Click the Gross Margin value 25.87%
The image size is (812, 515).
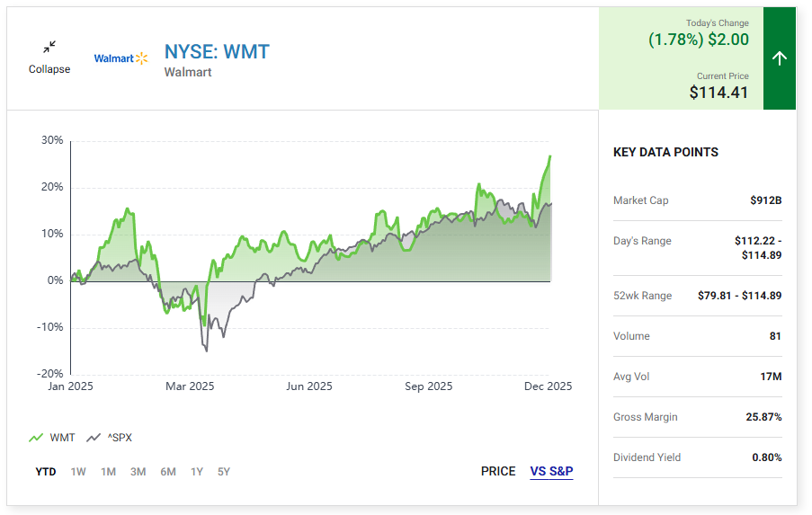(763, 417)
